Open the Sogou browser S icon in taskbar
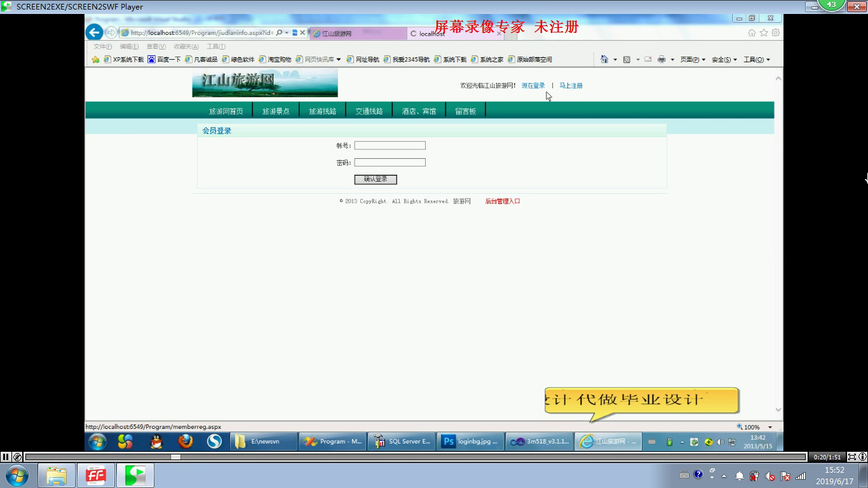This screenshot has height=488, width=868. click(x=214, y=441)
